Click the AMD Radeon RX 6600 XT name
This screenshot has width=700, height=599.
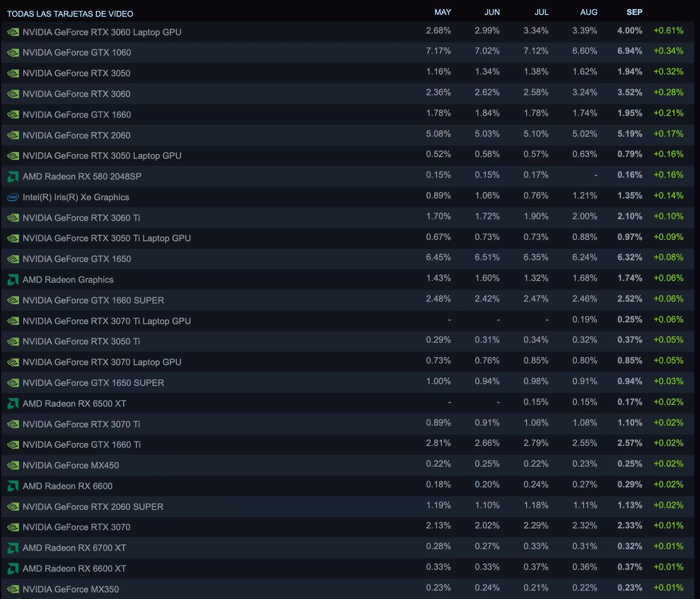pyautogui.click(x=75, y=569)
